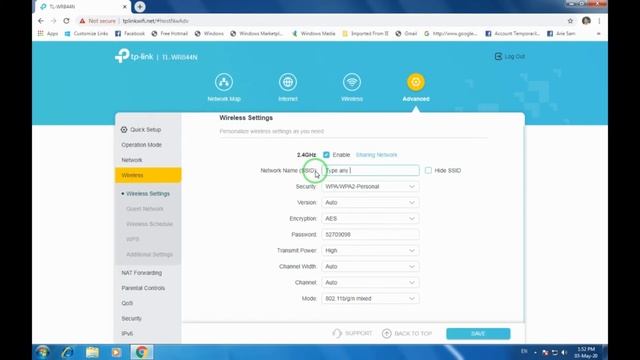Viewport: 640px width, 360px height.
Task: Click the Sharing Network link
Action: point(376,155)
